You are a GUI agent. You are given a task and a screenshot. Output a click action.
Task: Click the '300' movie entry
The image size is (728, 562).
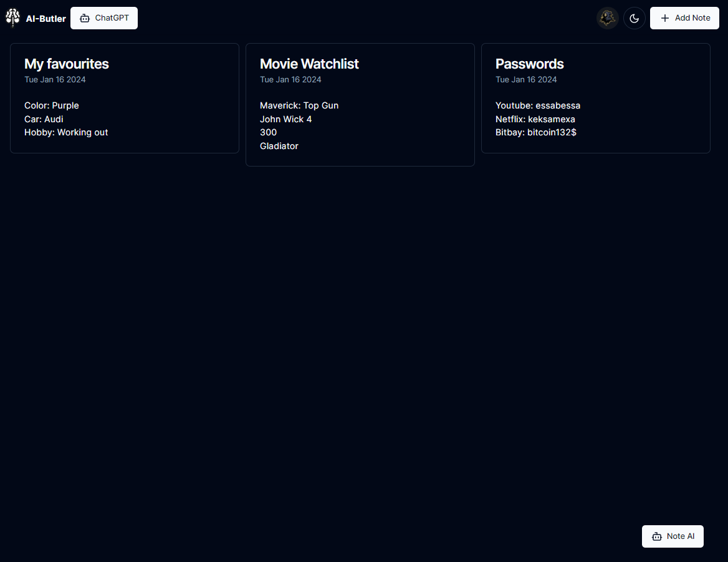coord(269,132)
